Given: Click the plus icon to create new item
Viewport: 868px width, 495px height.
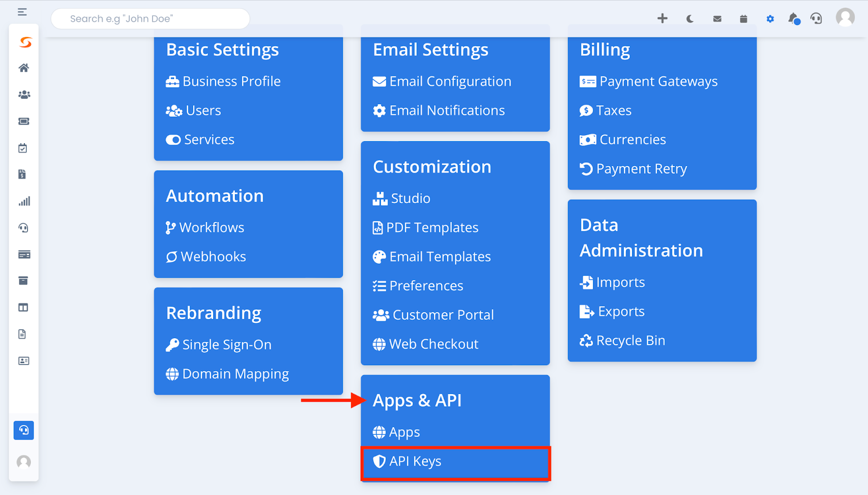Looking at the screenshot, I should [662, 18].
